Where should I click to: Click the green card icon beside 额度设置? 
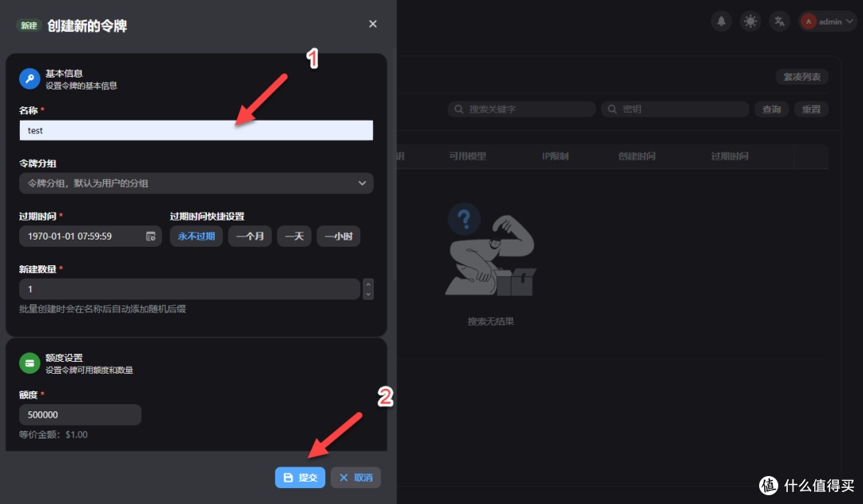30,363
